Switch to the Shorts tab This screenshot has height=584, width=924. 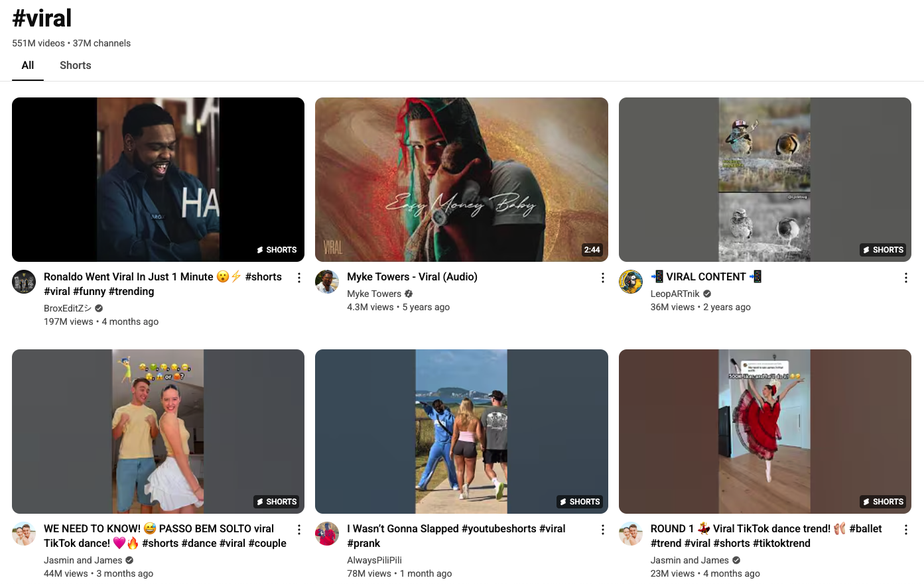pyautogui.click(x=76, y=66)
